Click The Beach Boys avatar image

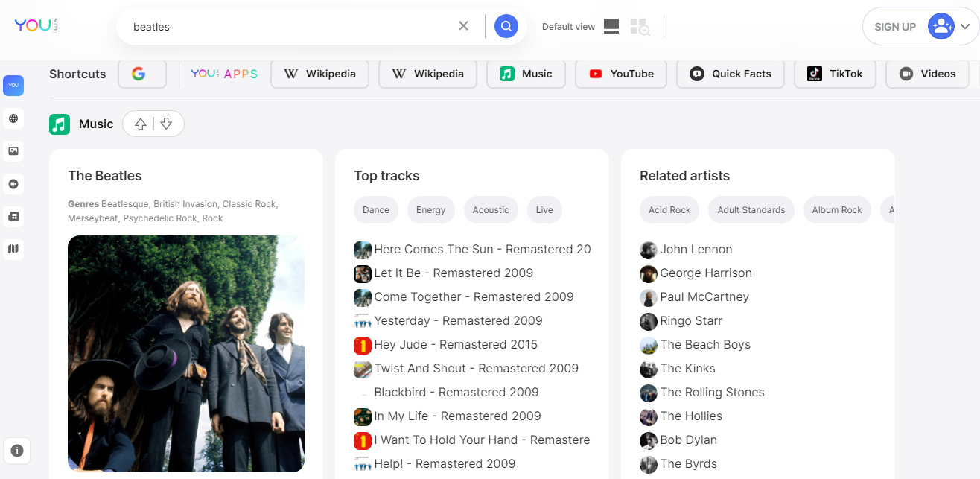click(x=649, y=346)
